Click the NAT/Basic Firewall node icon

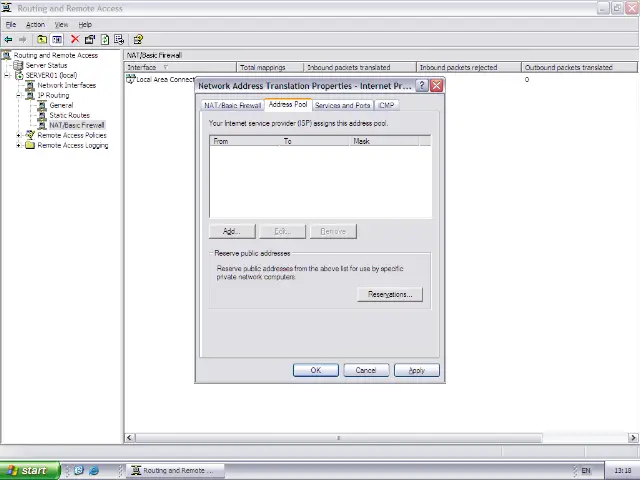42,125
